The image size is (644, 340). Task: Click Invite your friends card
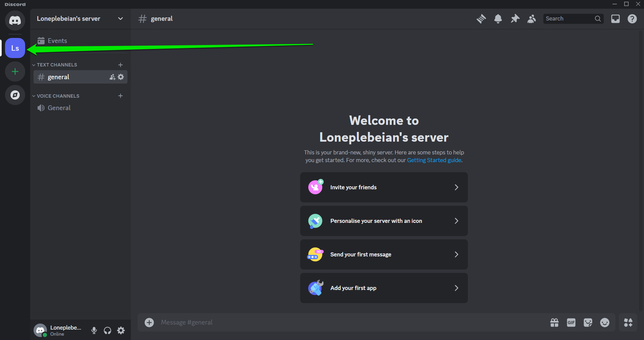[384, 187]
